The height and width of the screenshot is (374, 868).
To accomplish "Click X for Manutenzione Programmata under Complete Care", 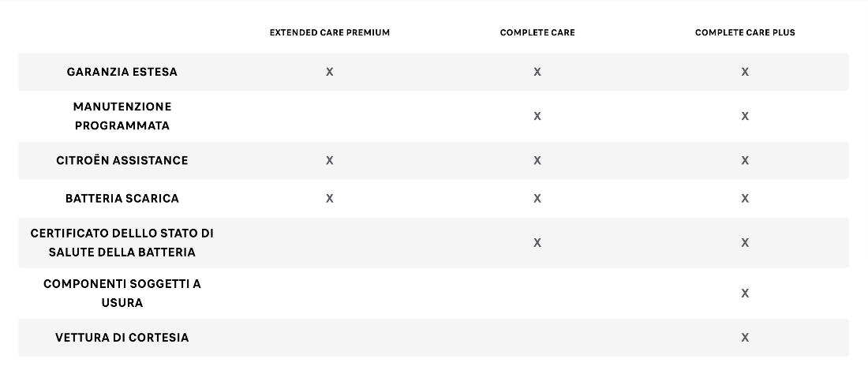I will [x=537, y=116].
